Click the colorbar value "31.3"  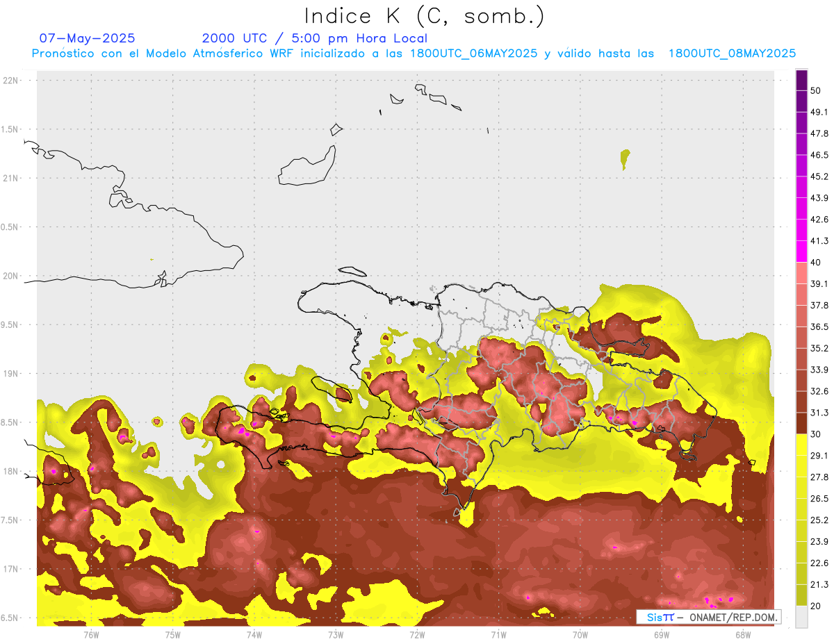tap(819, 413)
